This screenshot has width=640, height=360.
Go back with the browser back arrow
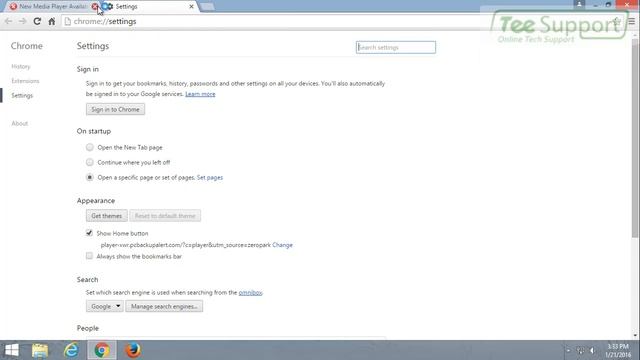pyautogui.click(x=9, y=21)
